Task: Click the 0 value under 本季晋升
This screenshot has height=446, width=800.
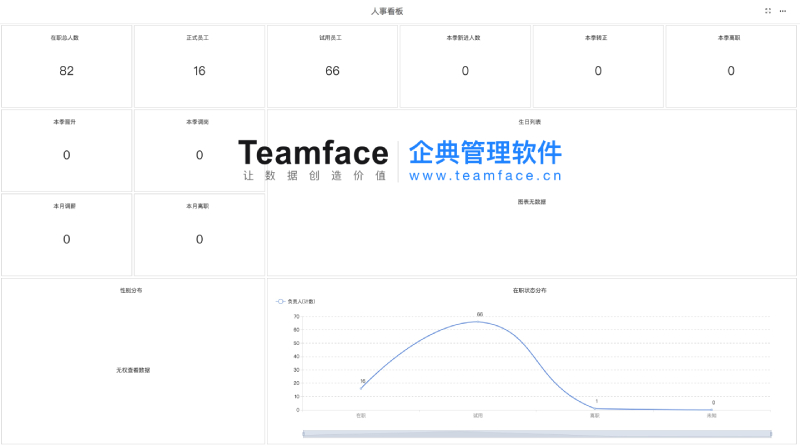Action: coord(66,155)
